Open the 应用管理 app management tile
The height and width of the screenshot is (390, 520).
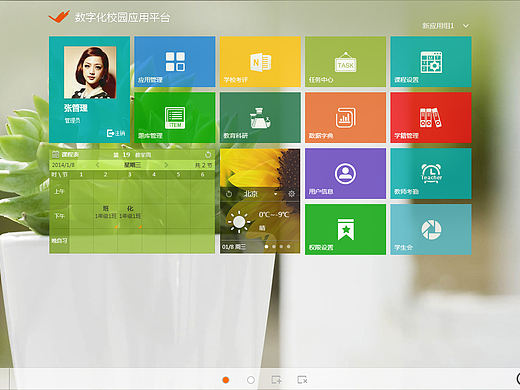175,62
